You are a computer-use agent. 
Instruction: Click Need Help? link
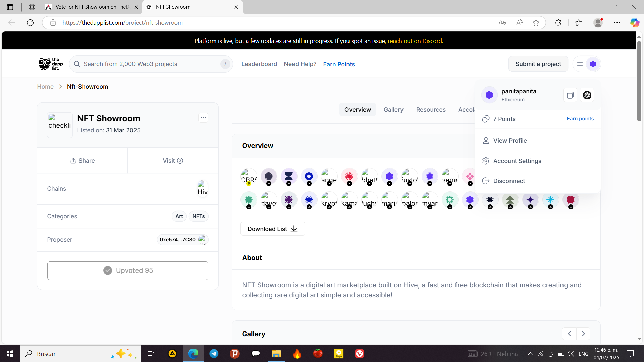pos(300,64)
